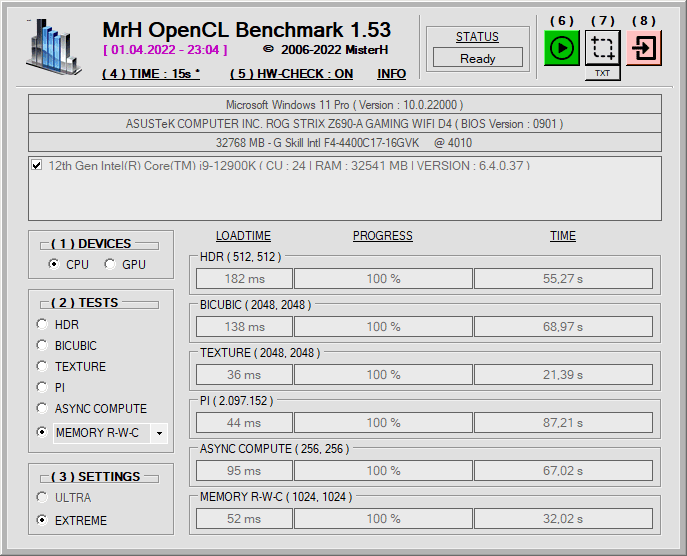Click the (3) SETTINGS group label
The width and height of the screenshot is (687, 556).
click(96, 476)
